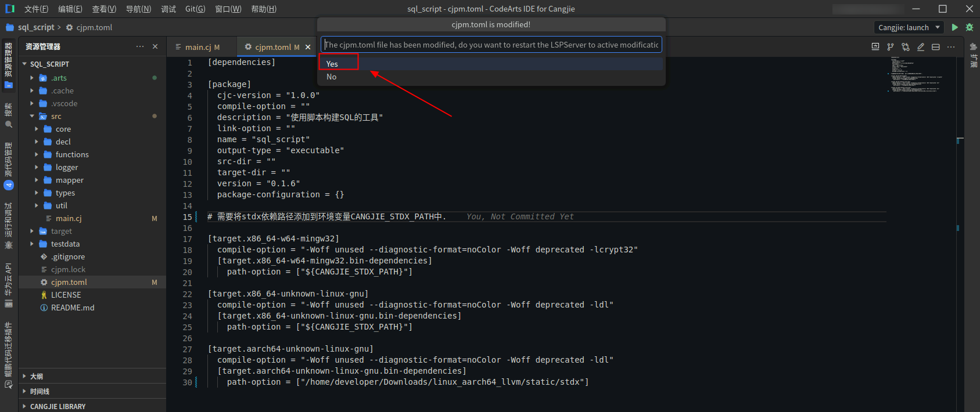Open the 帮助(H) menu
Image resolution: width=980 pixels, height=412 pixels.
point(264,9)
